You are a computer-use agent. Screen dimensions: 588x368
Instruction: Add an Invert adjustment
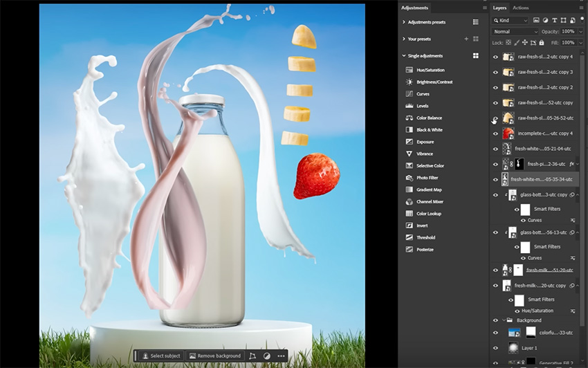coord(416,226)
